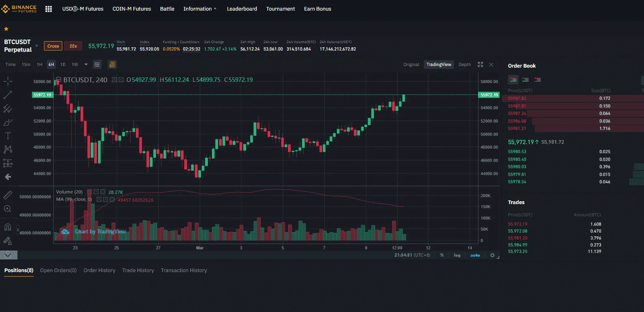Open settings for the MA indicator
Viewport: 644px width, 312px height.
coord(105,200)
